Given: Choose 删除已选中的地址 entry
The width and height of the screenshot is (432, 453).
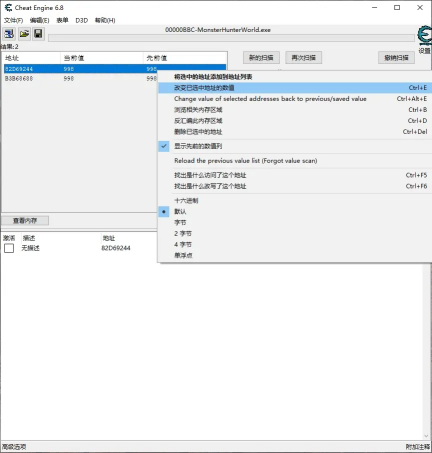Looking at the screenshot, I should pos(295,132).
